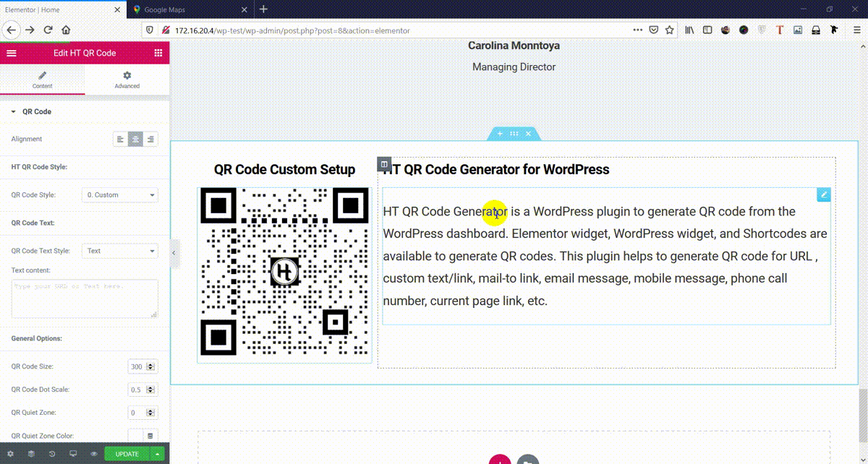The width and height of the screenshot is (868, 464).
Task: Open page actions three-dot menu
Action: [x=637, y=30]
